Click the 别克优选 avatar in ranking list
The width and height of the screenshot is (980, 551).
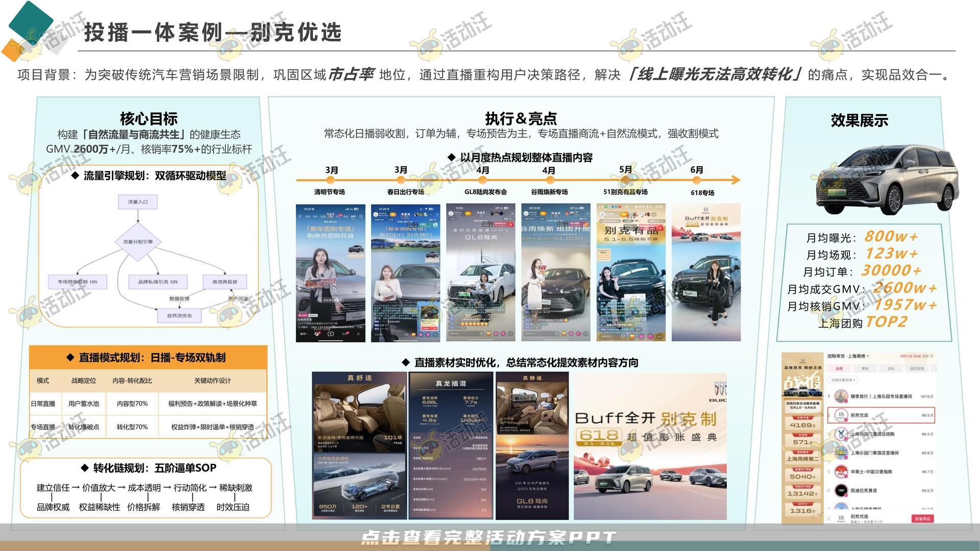pyautogui.click(x=841, y=415)
